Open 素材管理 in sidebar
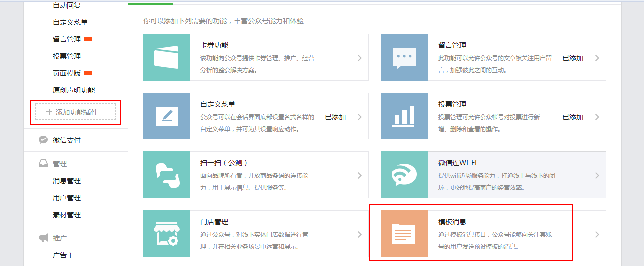This screenshot has width=644, height=266. (x=67, y=215)
